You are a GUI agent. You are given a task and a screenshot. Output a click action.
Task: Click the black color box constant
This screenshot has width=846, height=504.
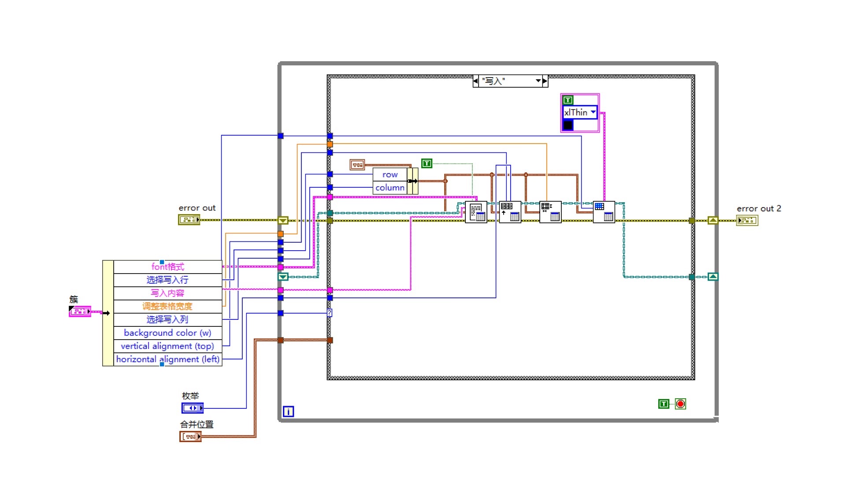pyautogui.click(x=568, y=125)
